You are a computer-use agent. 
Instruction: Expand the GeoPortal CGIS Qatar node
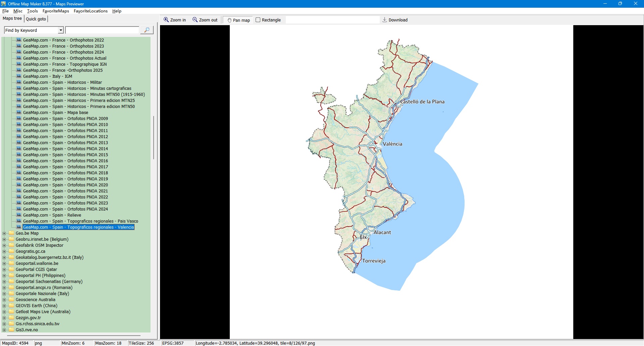[x=4, y=270]
